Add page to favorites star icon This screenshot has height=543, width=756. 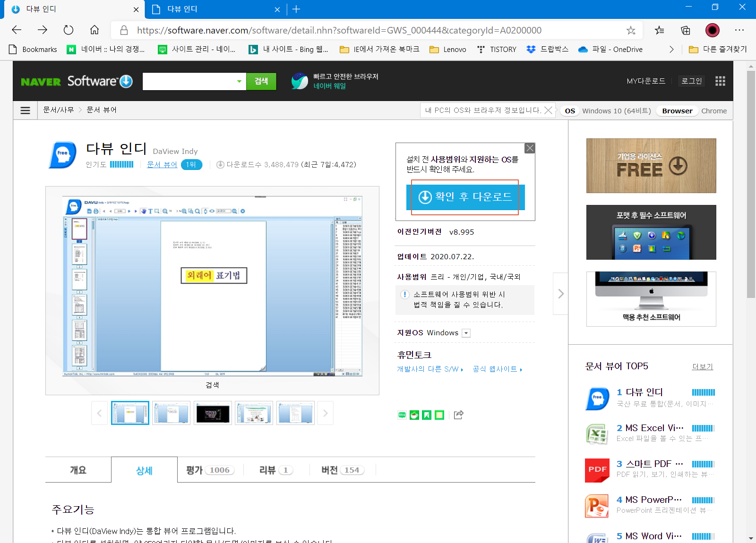pyautogui.click(x=631, y=30)
